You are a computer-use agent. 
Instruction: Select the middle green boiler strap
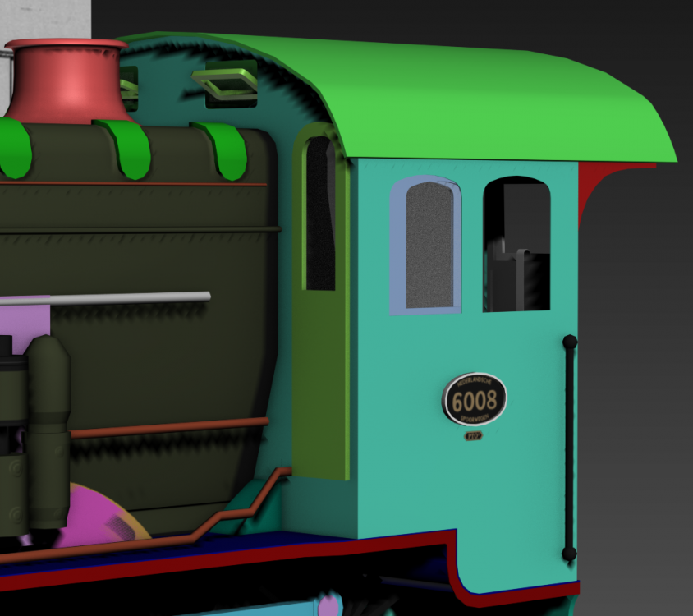126,148
